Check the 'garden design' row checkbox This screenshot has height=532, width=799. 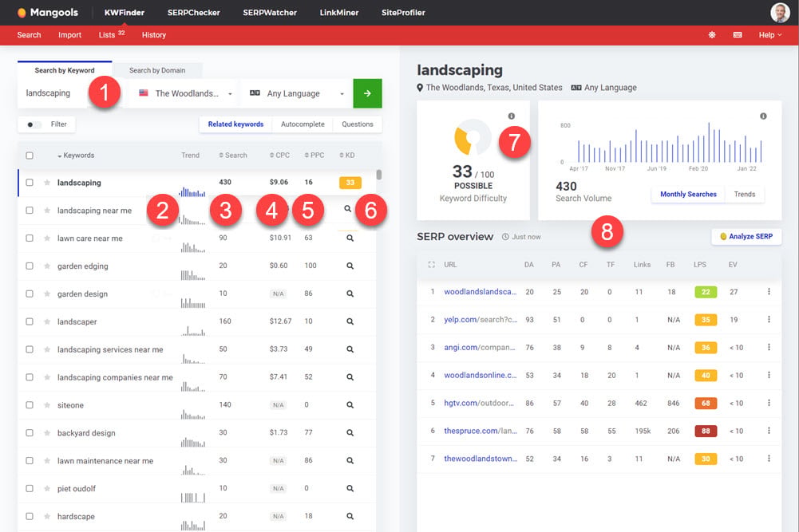point(30,294)
